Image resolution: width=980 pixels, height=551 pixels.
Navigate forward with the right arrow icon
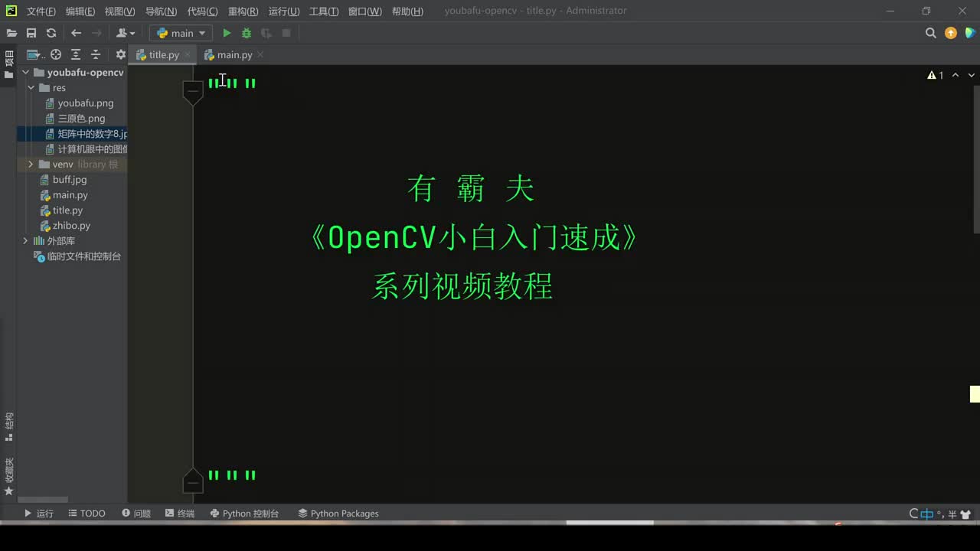coord(96,33)
